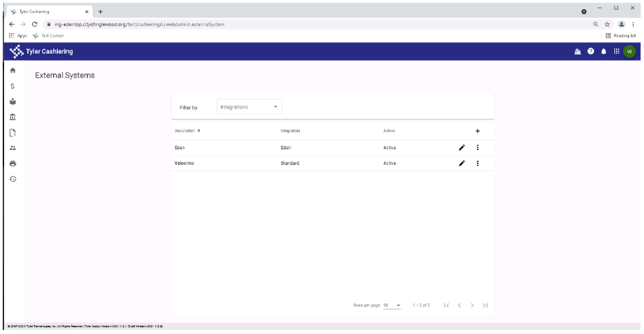
Task: Edit the Velosimo row with pencil icon
Action: (461, 163)
